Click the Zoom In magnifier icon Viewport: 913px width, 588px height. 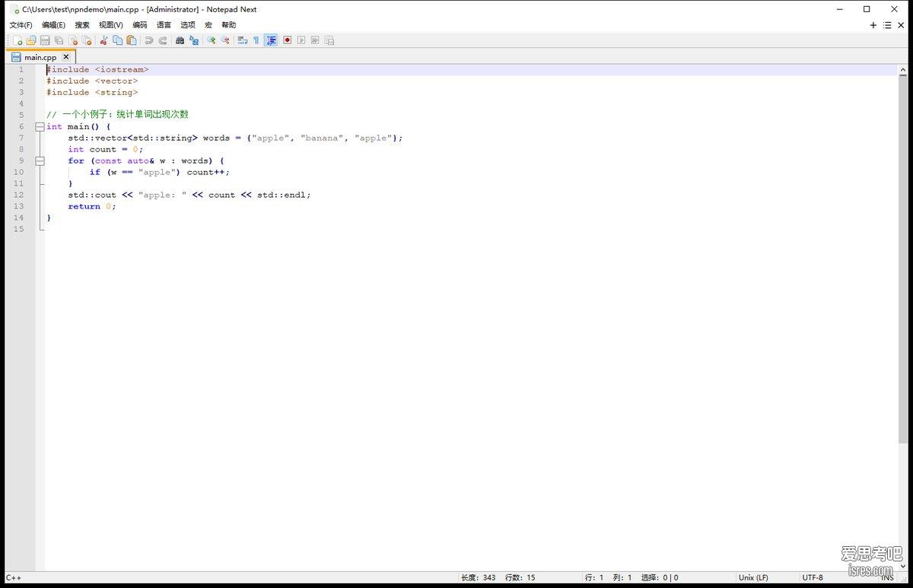pos(212,40)
